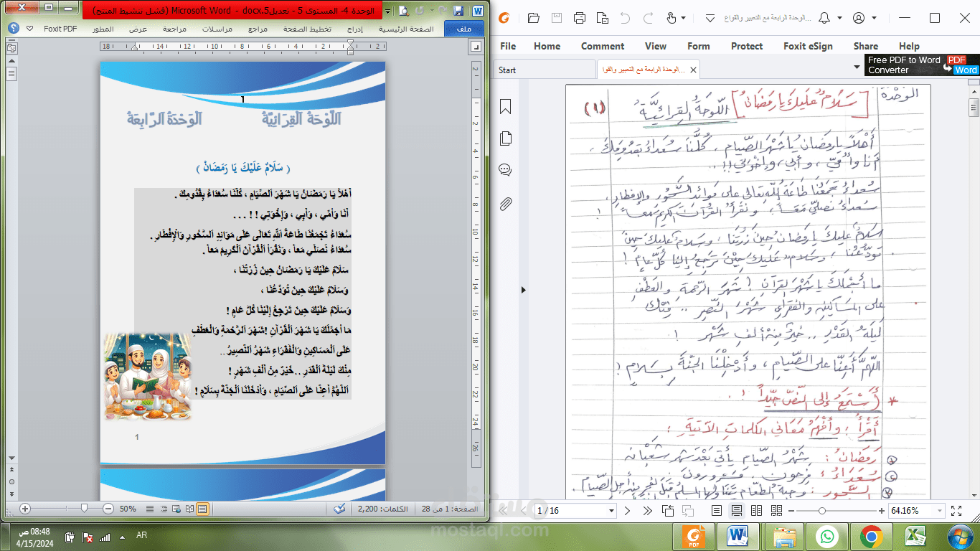This screenshot has width=980, height=551.
Task: Go to next page in Foxit
Action: pos(627,511)
